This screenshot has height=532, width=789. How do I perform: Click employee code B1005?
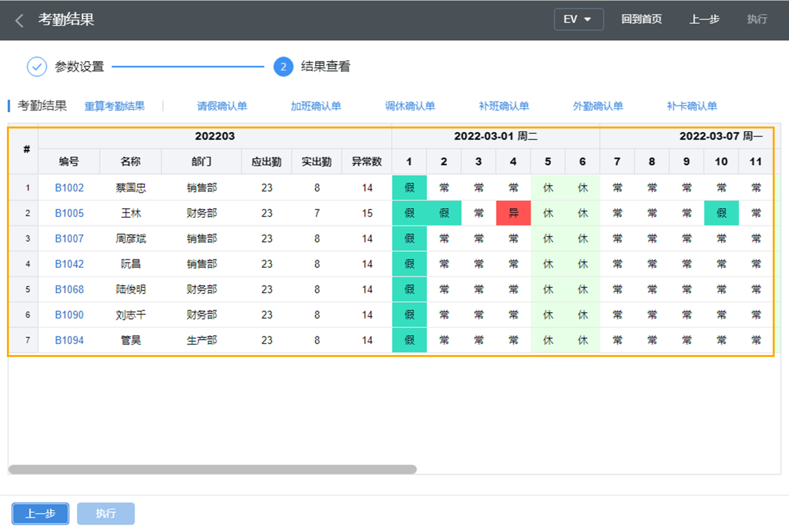coord(69,213)
